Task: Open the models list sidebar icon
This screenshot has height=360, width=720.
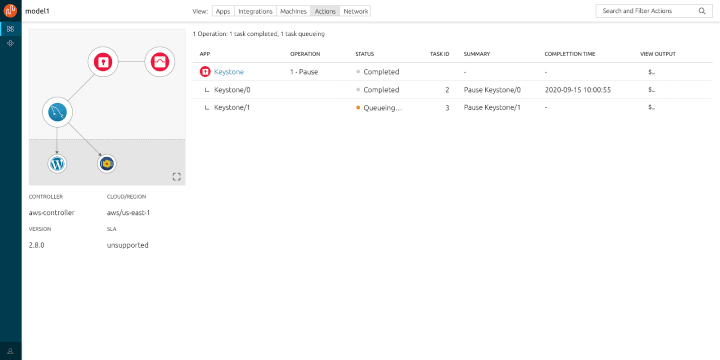Action: tap(11, 29)
